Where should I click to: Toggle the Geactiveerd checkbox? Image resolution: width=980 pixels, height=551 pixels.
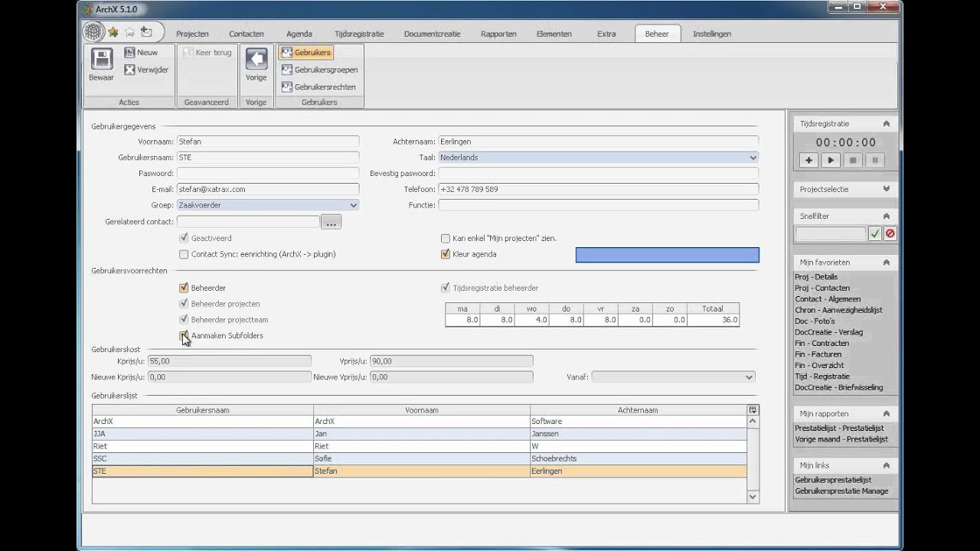(x=184, y=238)
